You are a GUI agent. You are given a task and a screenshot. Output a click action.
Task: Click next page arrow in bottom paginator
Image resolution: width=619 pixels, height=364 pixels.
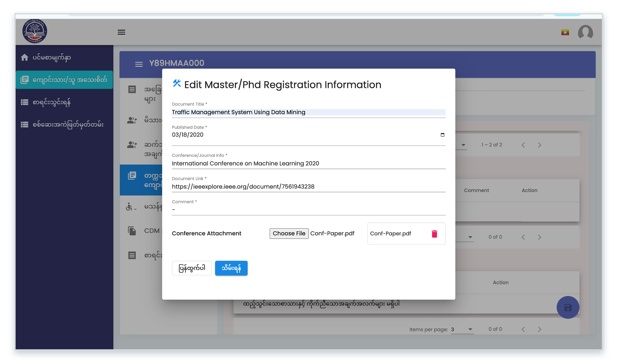click(540, 329)
